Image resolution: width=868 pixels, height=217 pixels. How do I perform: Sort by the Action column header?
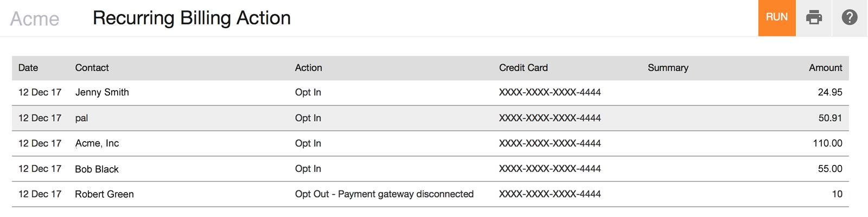[x=308, y=68]
